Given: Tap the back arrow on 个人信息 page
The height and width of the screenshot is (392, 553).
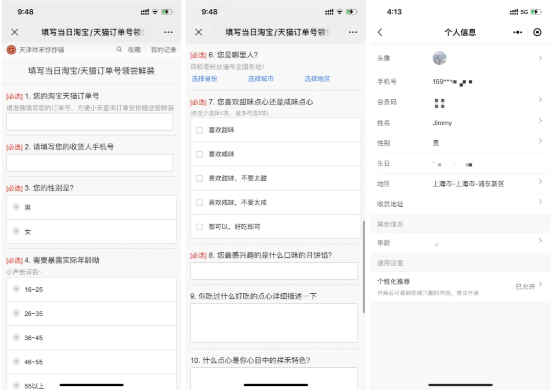Looking at the screenshot, I should pyautogui.click(x=380, y=32).
